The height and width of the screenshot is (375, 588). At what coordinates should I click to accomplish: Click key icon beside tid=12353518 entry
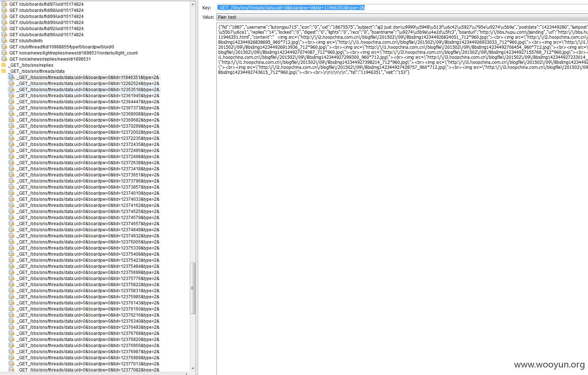pos(11,89)
